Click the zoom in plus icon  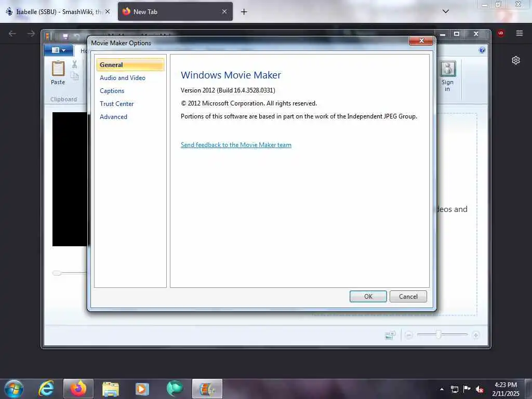tap(476, 335)
